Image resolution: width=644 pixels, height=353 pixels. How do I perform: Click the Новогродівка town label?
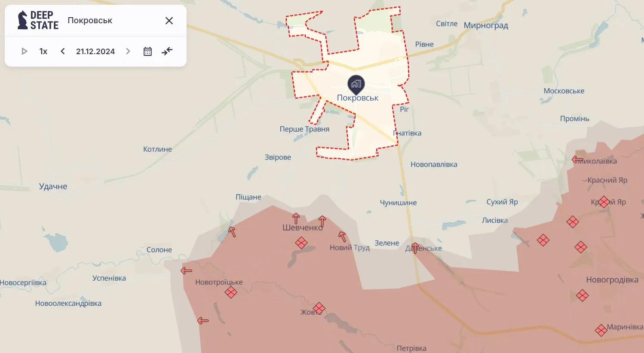click(x=612, y=280)
